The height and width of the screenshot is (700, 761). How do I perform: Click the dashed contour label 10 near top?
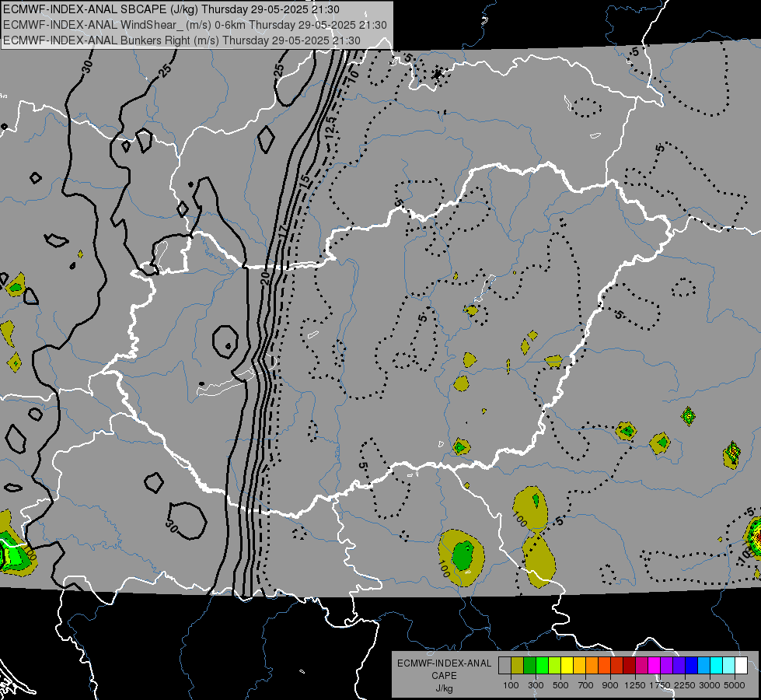coord(354,75)
